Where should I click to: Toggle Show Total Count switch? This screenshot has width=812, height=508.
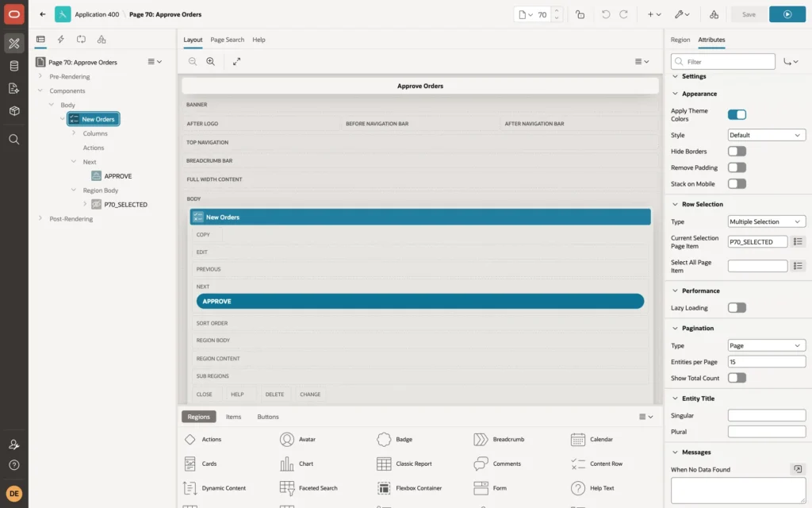737,378
